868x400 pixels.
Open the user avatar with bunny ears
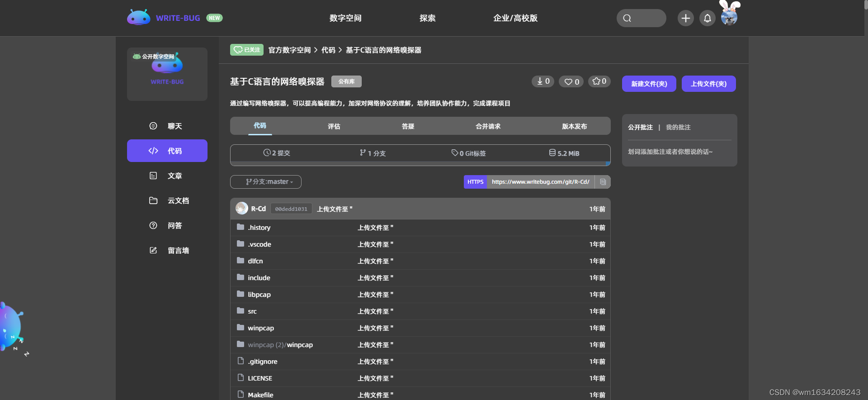(x=729, y=14)
